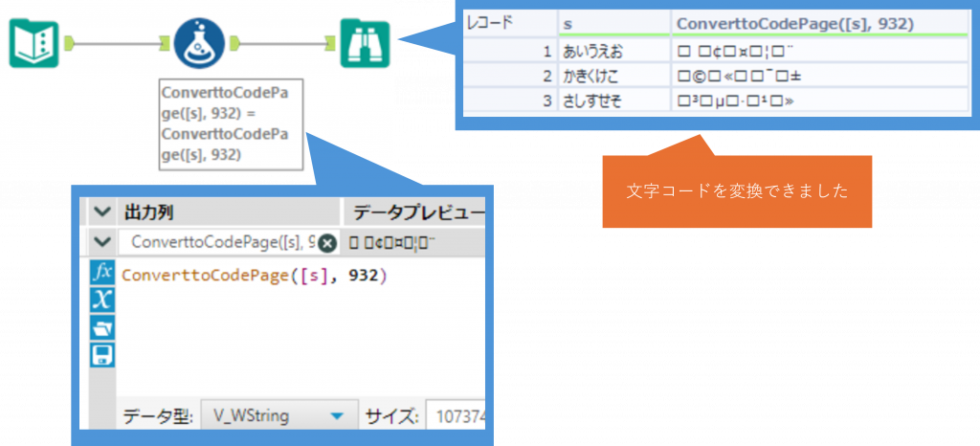Clear output column name with X button

click(x=326, y=243)
